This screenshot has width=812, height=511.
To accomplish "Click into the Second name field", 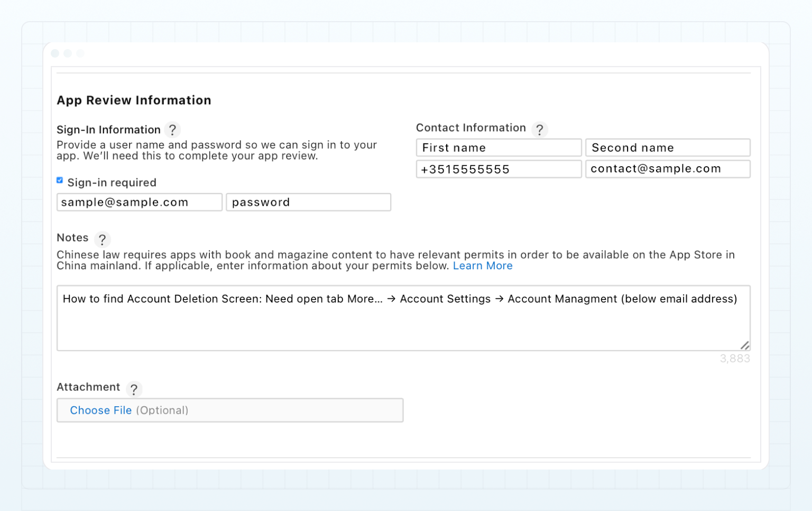I will [x=667, y=148].
